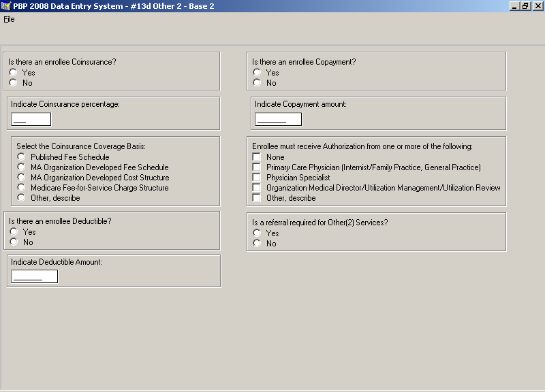Select Yes for referral required

click(x=257, y=233)
